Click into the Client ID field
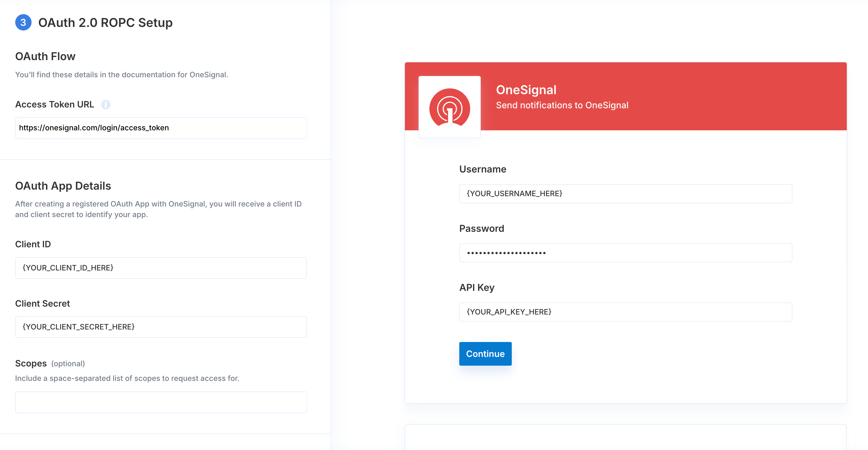This screenshot has height=450, width=868. click(x=161, y=268)
